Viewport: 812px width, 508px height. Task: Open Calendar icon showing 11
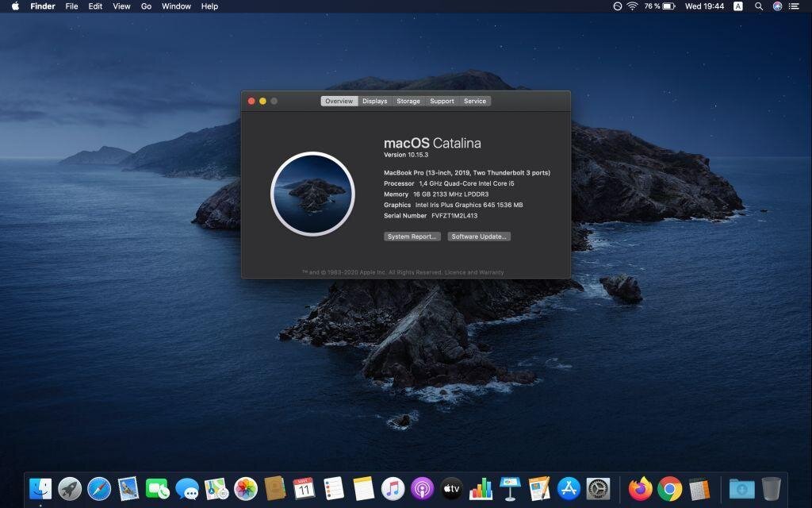point(304,489)
